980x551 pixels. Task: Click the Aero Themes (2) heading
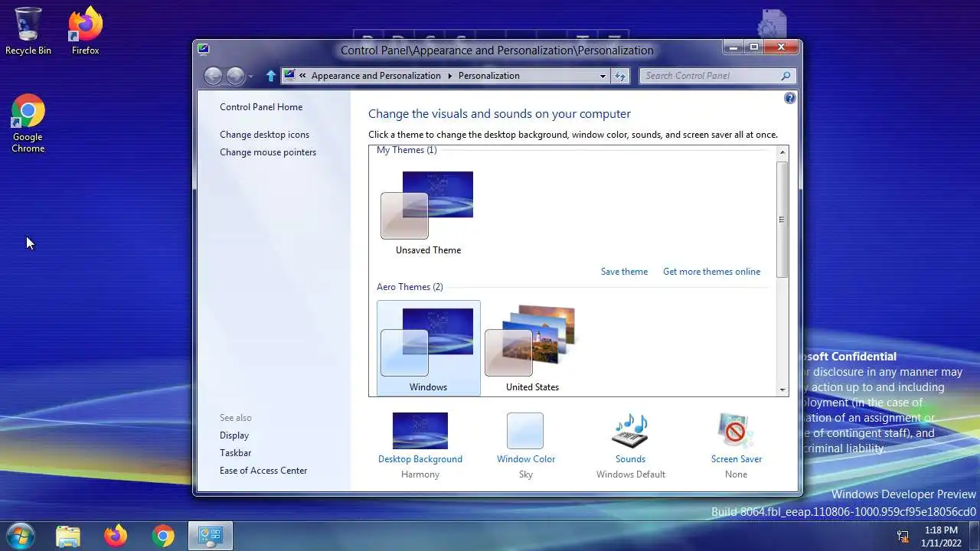point(410,287)
